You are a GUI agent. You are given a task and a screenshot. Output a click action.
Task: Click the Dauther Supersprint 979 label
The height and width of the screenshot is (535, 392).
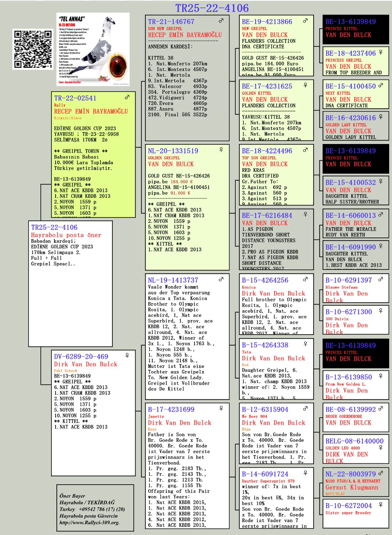268,481
